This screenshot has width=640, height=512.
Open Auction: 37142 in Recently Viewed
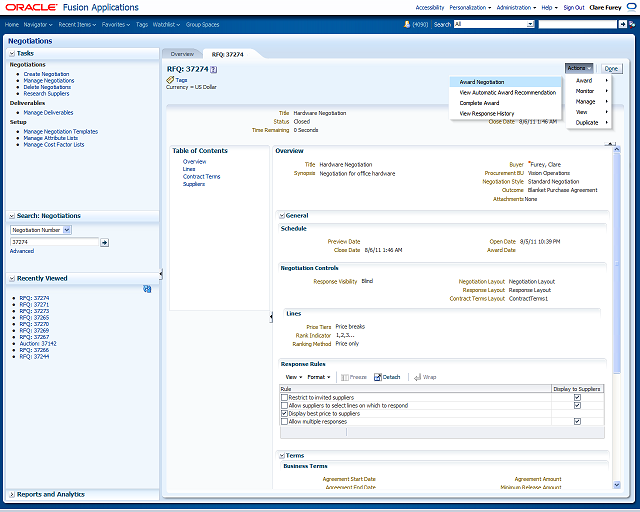click(x=38, y=344)
